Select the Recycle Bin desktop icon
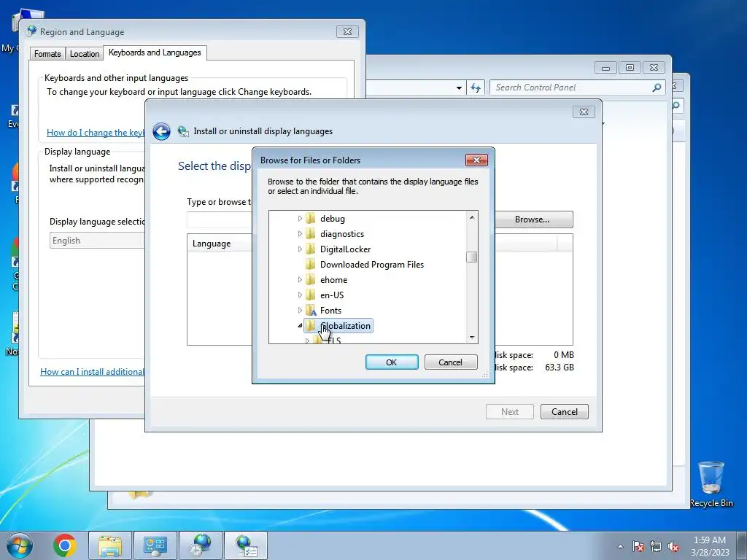The width and height of the screenshot is (747, 560). coord(711,484)
